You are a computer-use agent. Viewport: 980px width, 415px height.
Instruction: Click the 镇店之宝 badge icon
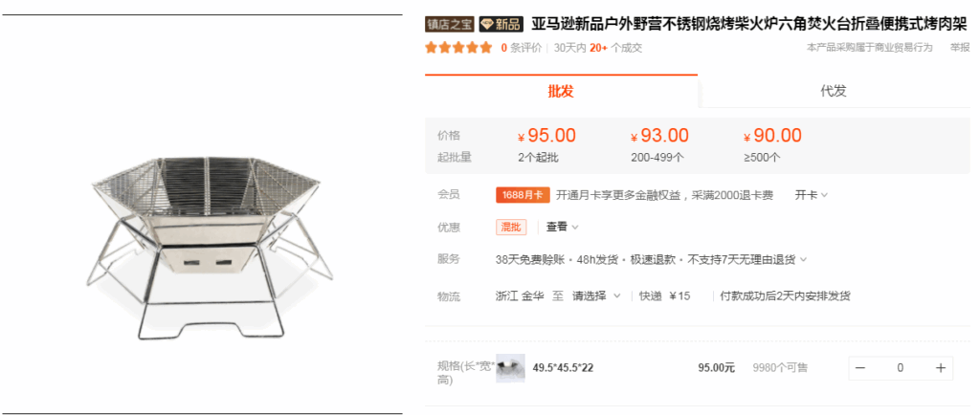(x=450, y=24)
